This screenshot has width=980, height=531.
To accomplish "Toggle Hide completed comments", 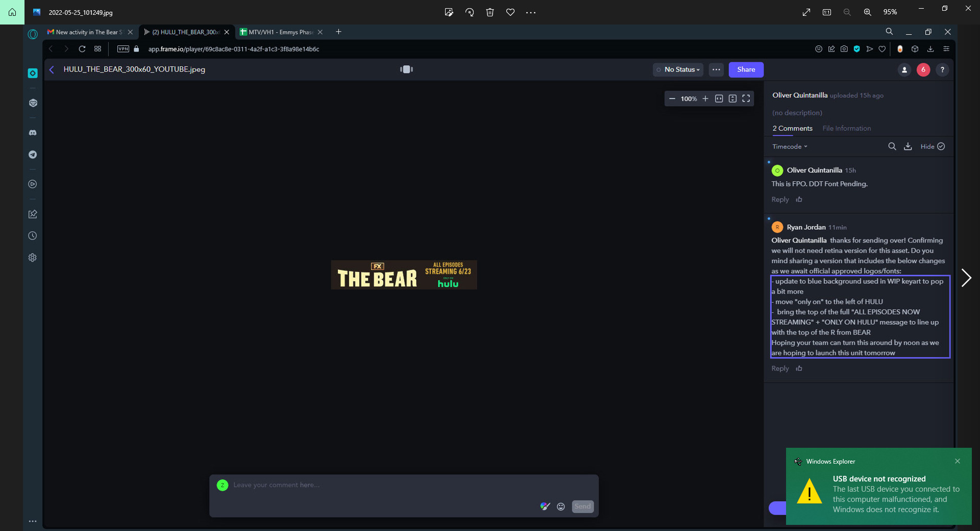I will pos(933,147).
